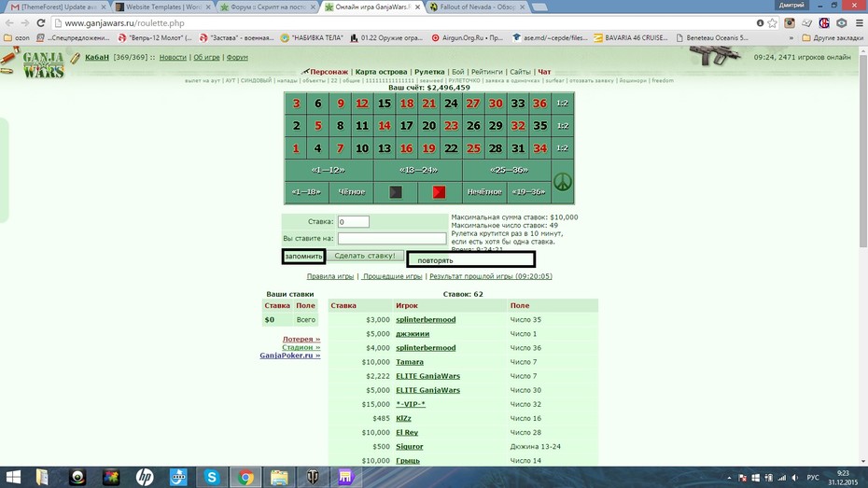Bet on the black color square

[x=395, y=192]
